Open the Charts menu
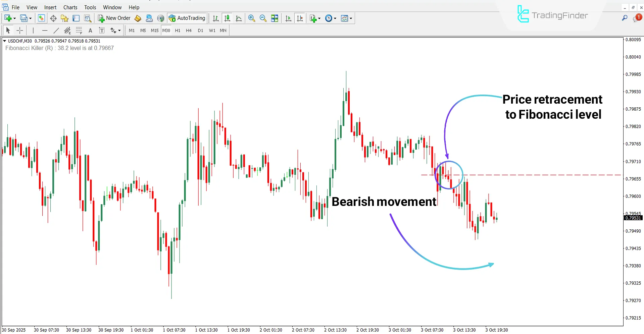Image resolution: width=644 pixels, height=334 pixels. [70, 7]
